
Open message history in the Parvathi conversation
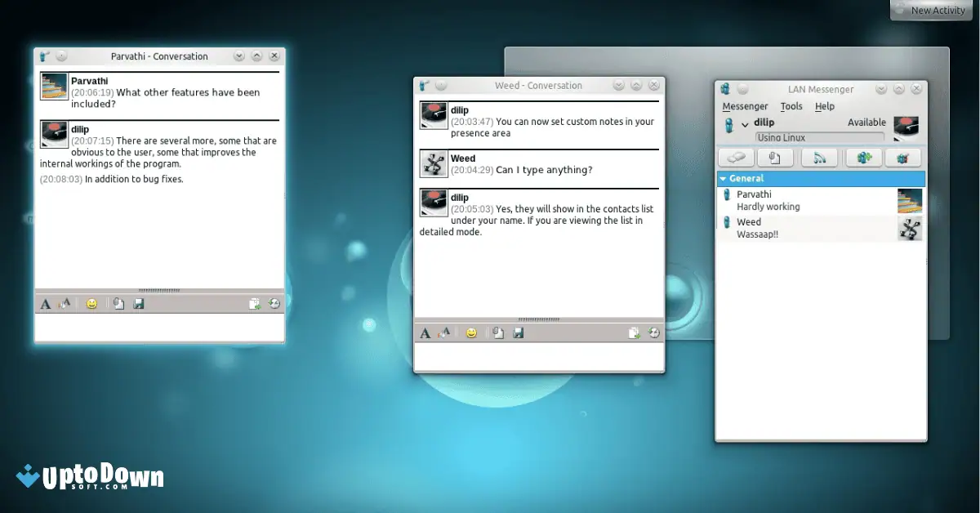click(x=274, y=303)
